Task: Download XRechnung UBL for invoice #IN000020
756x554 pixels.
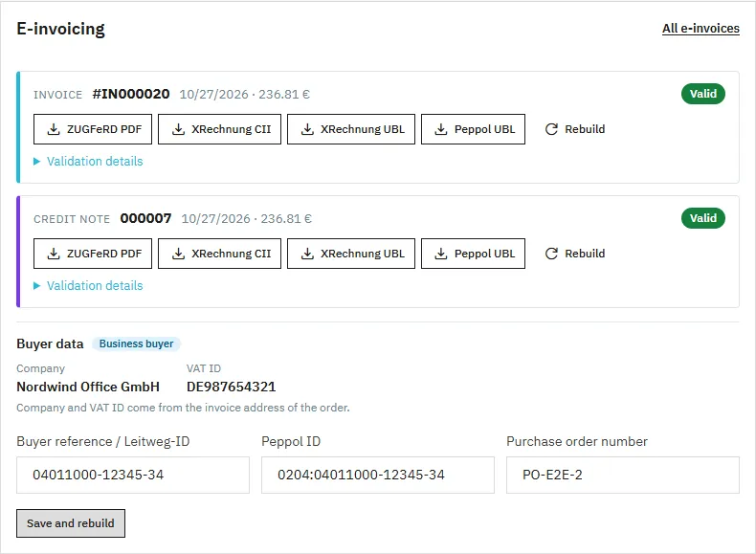Action: pyautogui.click(x=351, y=129)
